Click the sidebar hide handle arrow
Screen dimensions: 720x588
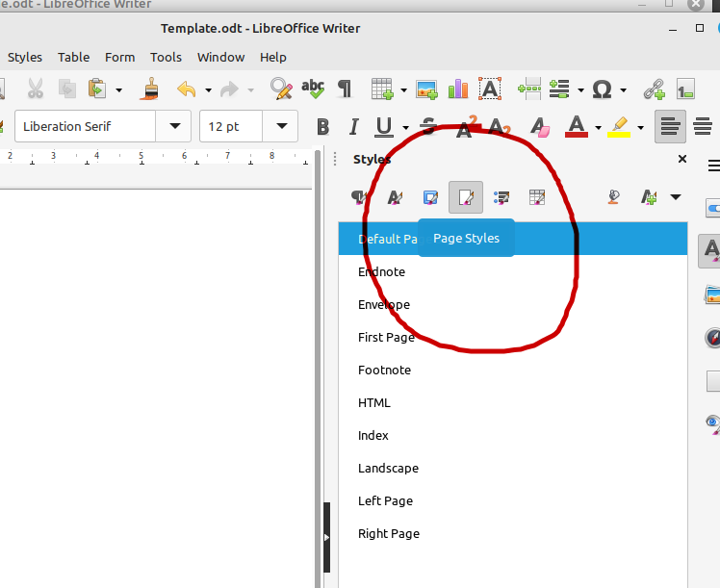point(326,538)
